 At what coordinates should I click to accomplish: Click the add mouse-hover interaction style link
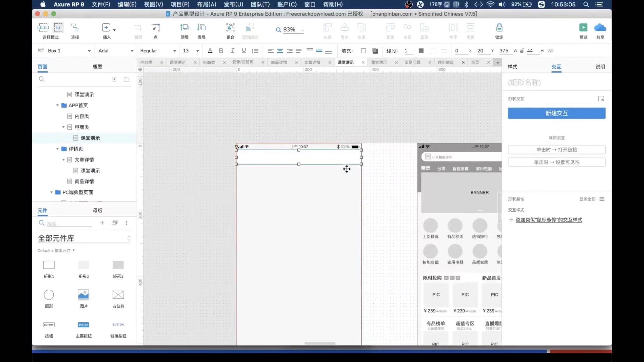click(x=548, y=220)
